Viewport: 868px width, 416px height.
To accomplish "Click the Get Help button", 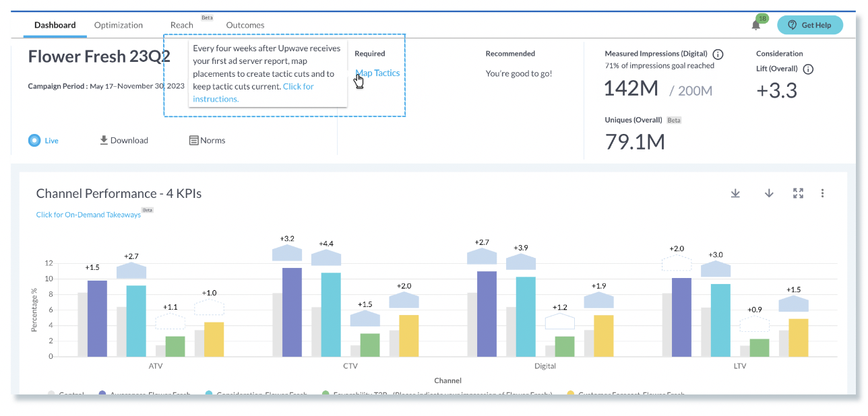I will 809,25.
